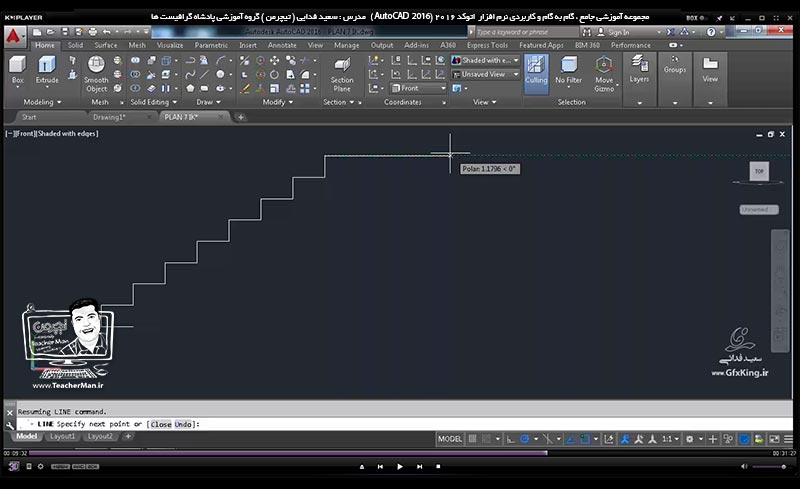Select the Spline tool in Draw panel
The width and height of the screenshot is (800, 489).
(190, 75)
